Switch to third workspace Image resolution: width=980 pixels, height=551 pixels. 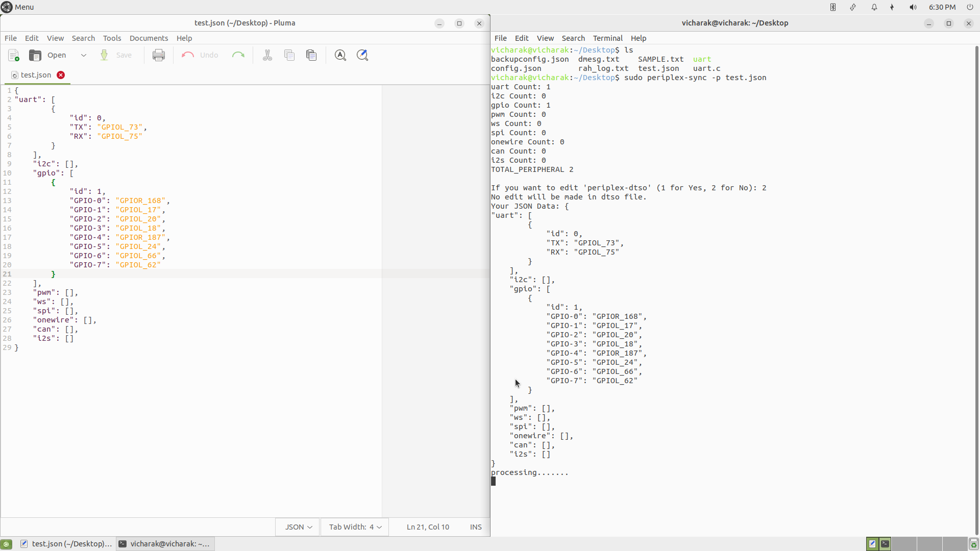pos(929,544)
